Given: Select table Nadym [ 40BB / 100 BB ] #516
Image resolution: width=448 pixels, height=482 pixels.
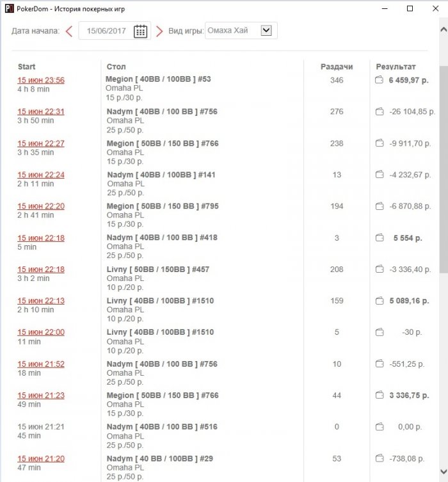Looking at the screenshot, I should point(162,427).
